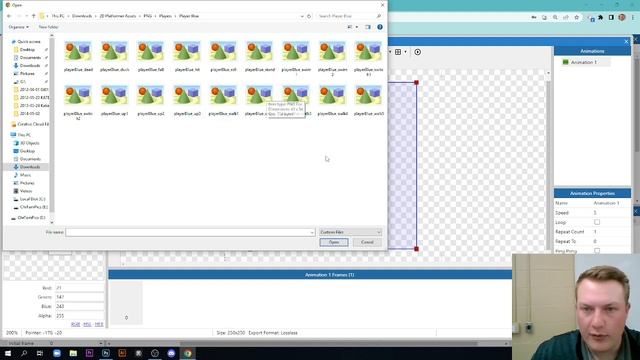The image size is (640, 360).
Task: Edit the animation Speed value
Action: pos(611,213)
